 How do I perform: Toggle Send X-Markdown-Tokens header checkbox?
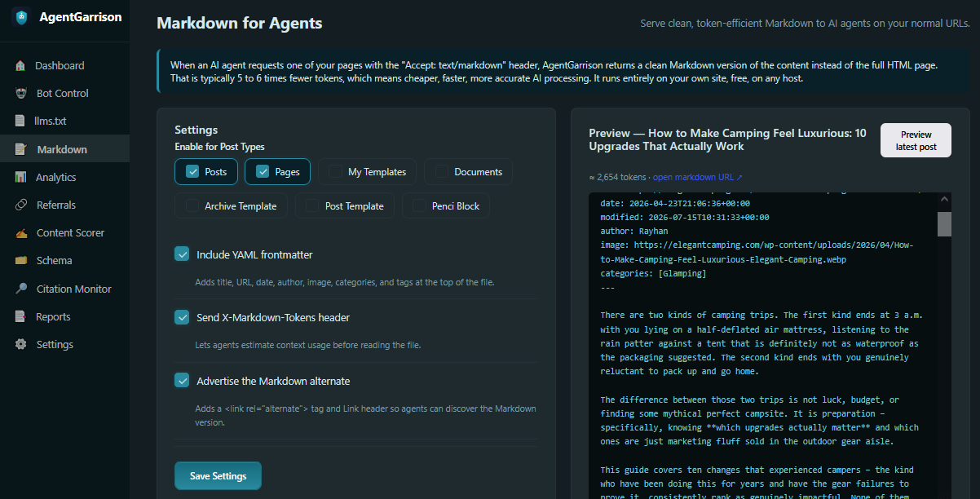[182, 316]
